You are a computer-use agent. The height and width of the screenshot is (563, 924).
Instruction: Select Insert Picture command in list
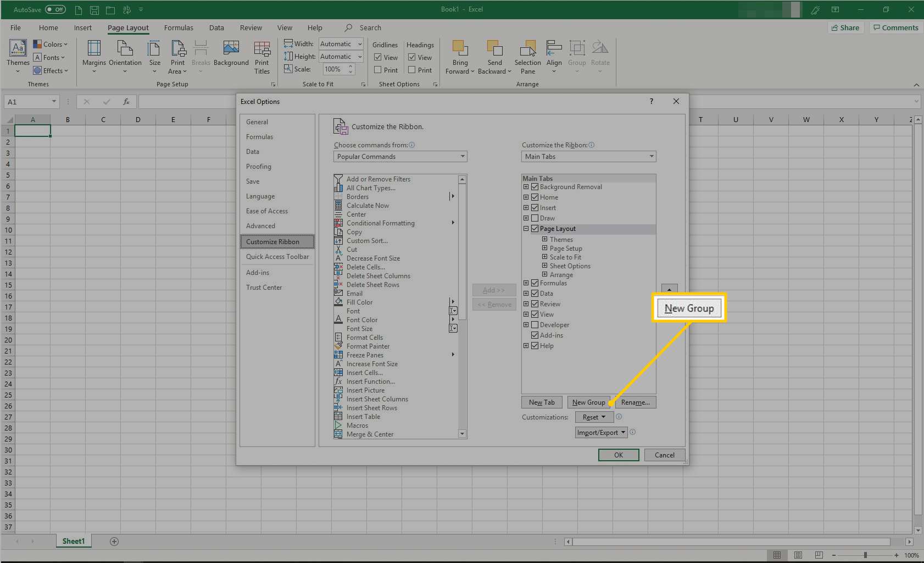365,390
